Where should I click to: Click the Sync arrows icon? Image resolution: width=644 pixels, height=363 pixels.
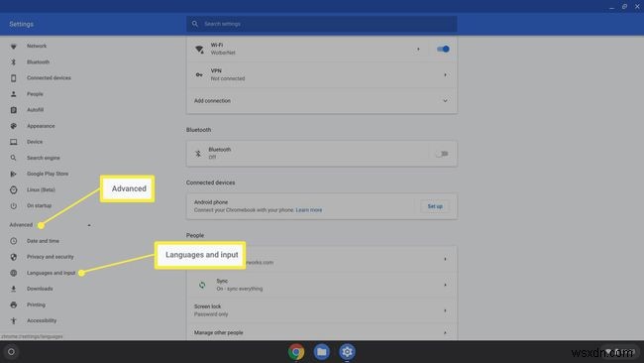[202, 285]
